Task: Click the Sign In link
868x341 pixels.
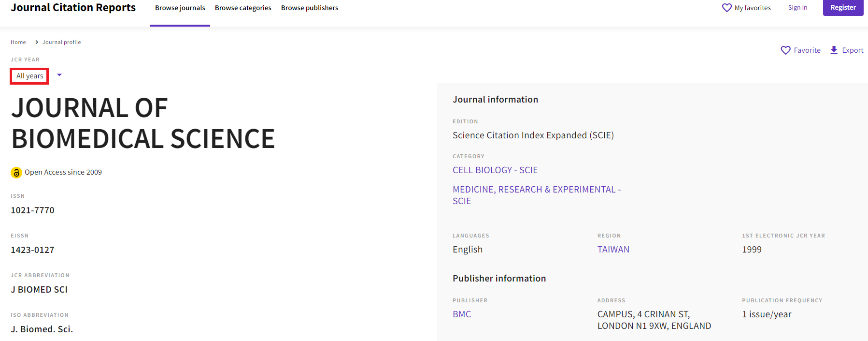Action: coord(797,8)
